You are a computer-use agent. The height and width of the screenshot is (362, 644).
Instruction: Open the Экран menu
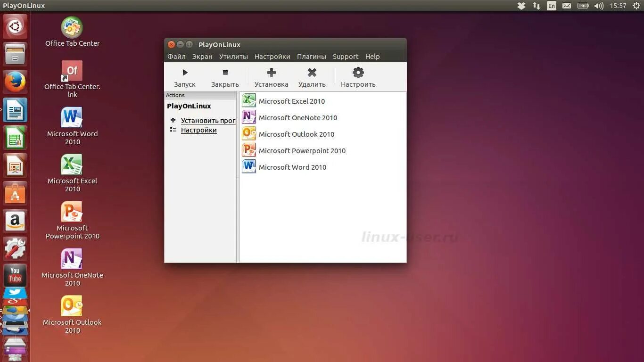click(x=202, y=57)
